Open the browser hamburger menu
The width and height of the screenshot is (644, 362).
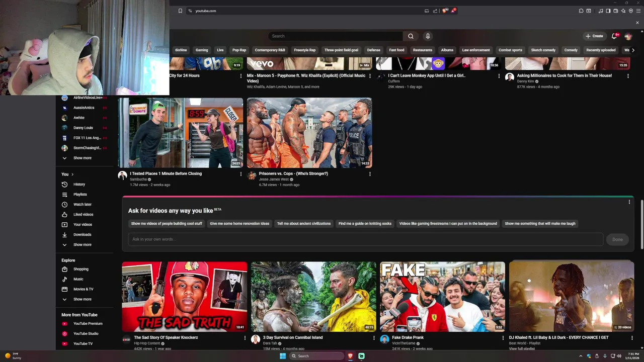637,11
